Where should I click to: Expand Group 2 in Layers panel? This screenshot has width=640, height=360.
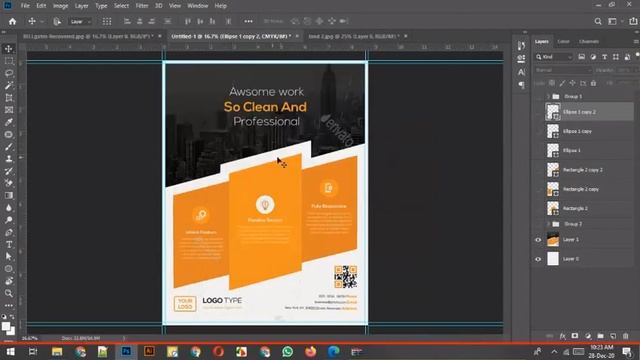point(548,224)
